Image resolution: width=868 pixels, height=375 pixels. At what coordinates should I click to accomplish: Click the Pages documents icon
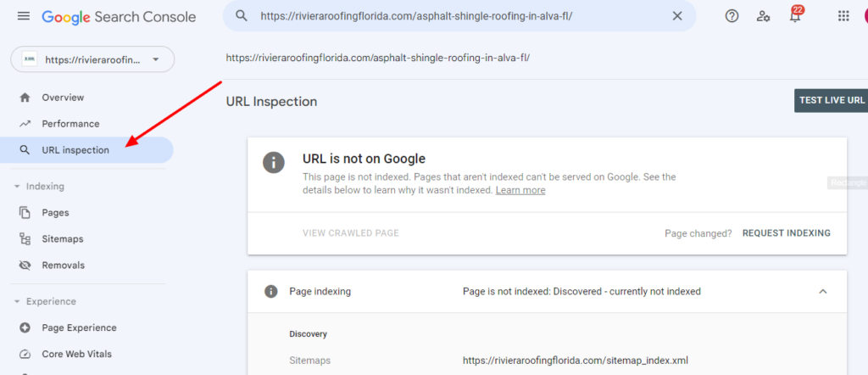point(25,213)
